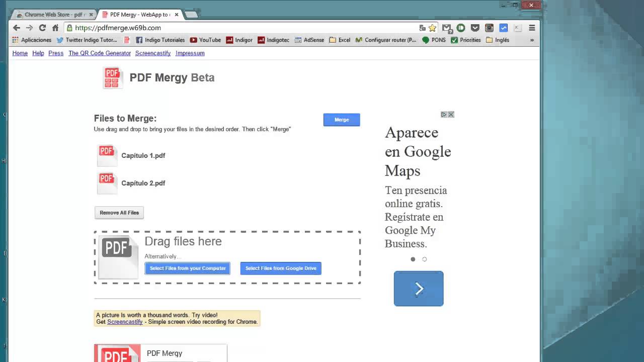Click the red PDF bookmark icon

coord(127,40)
